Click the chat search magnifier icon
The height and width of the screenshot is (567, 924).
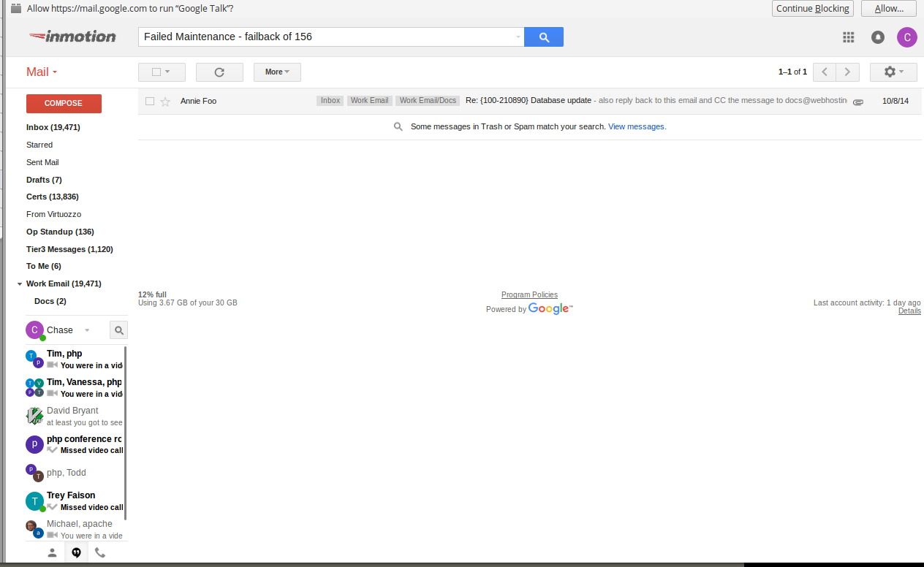pyautogui.click(x=118, y=330)
